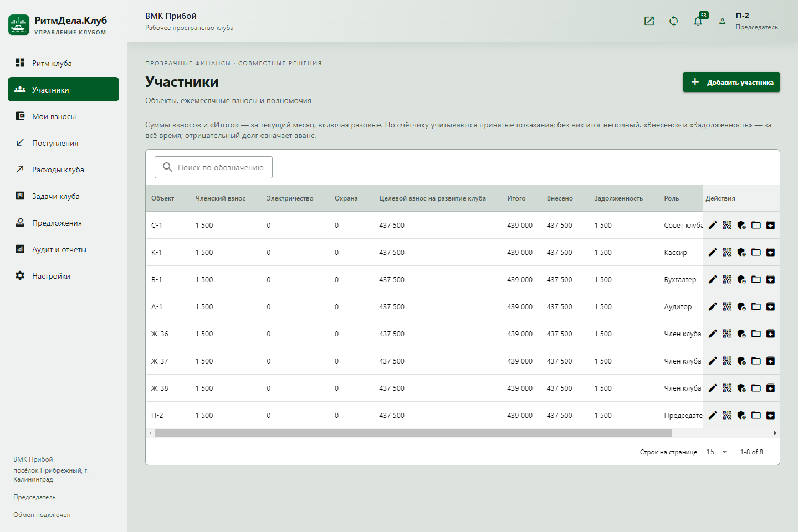Edit participant С-1 with pencil icon
798x532 pixels.
point(713,225)
